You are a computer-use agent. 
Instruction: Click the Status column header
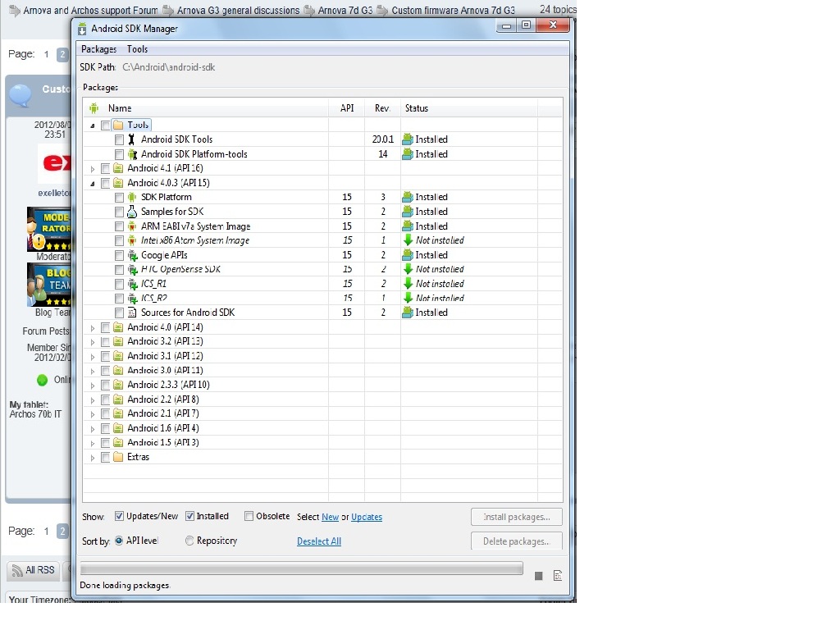click(469, 108)
